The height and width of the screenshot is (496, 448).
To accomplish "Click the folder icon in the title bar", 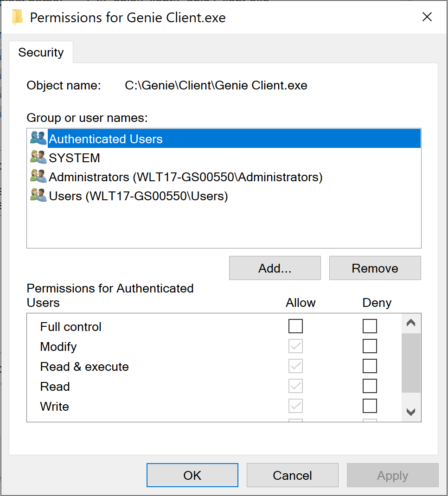I will tap(17, 17).
